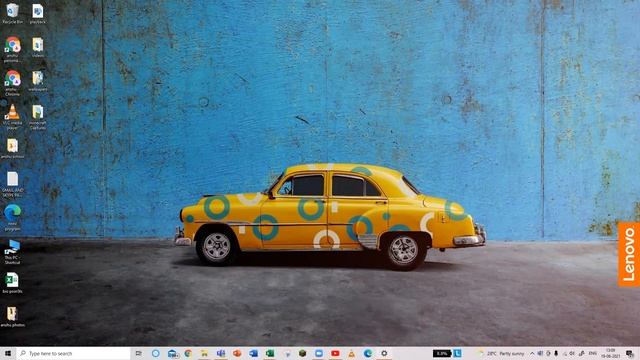The height and width of the screenshot is (360, 640).
Task: Click the ENG language indicator
Action: (593, 353)
